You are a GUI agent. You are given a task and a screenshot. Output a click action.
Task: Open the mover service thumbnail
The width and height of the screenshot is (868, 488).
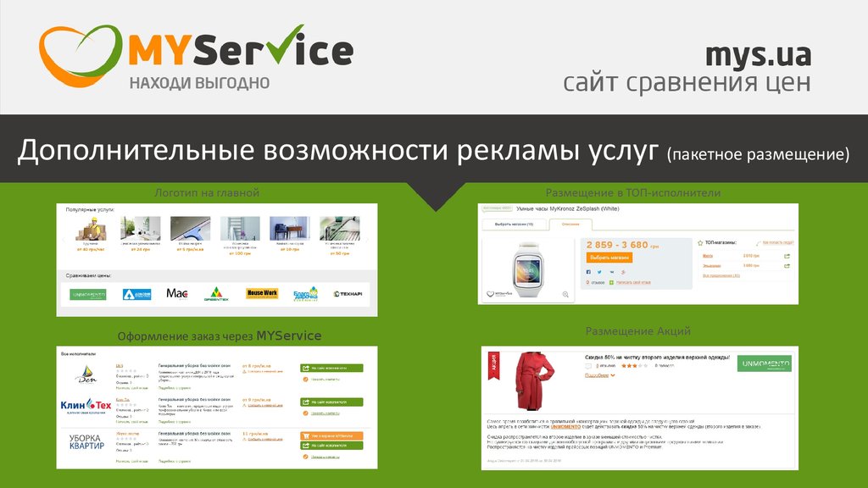91,229
